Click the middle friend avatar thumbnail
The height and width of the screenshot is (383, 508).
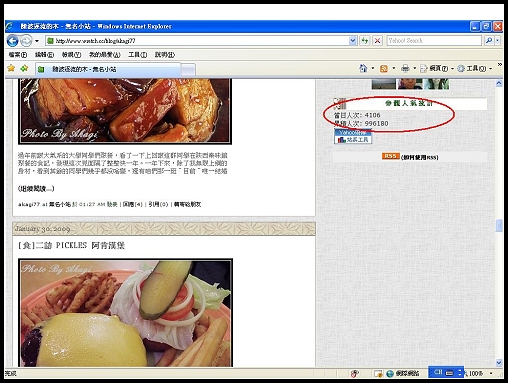coord(410,84)
